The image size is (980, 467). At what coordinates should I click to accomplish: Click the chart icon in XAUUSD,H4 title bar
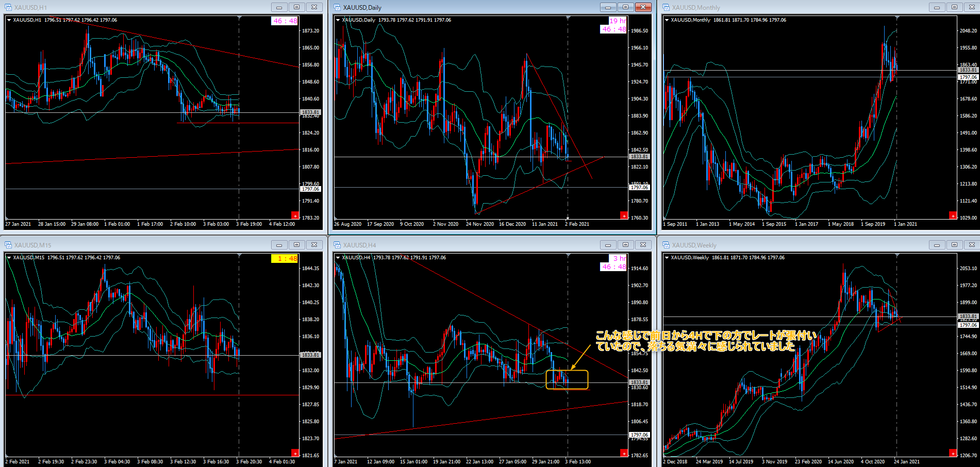pyautogui.click(x=338, y=245)
